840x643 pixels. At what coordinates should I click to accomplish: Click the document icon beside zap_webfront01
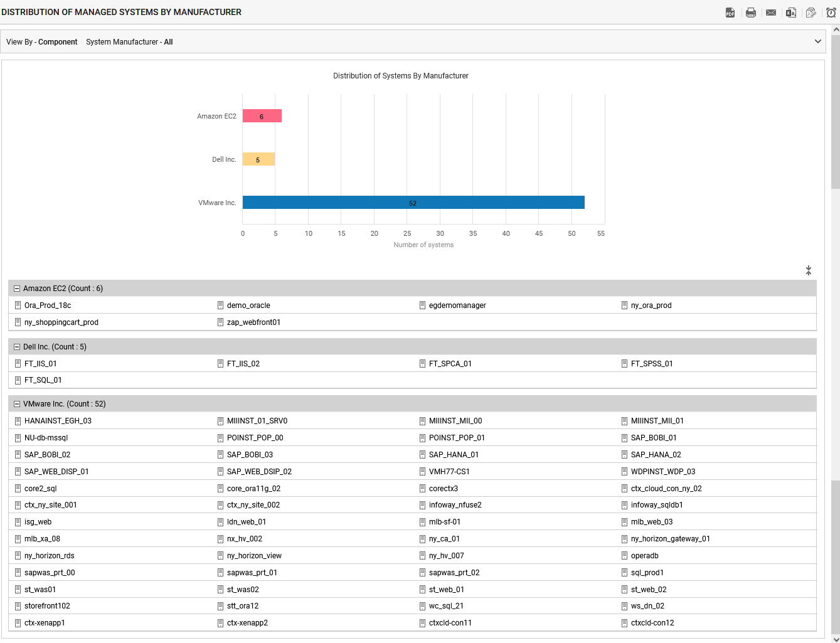click(221, 322)
